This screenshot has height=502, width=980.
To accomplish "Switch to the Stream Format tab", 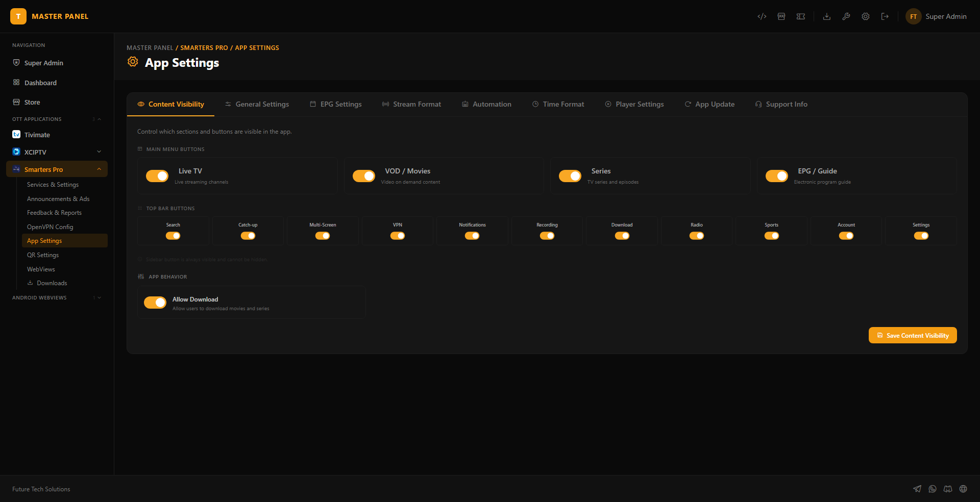I will (411, 104).
